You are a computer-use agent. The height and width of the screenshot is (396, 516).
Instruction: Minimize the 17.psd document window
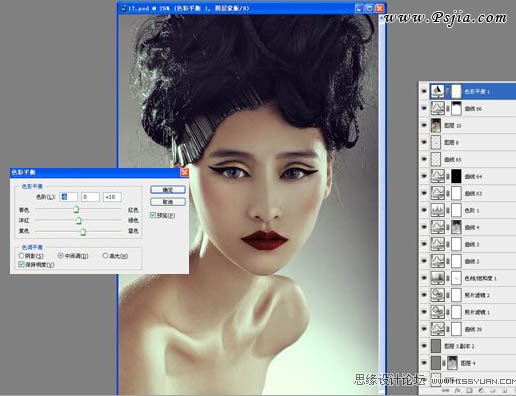359,8
